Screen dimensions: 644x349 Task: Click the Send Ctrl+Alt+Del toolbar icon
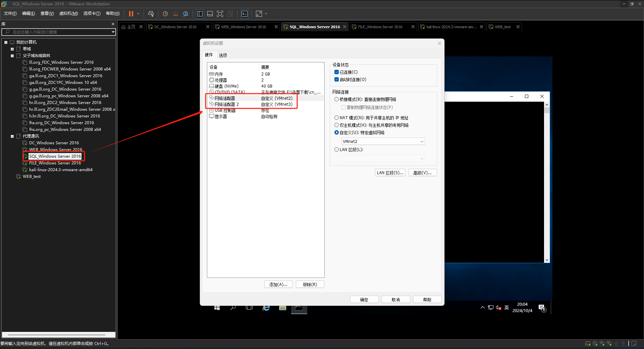coord(151,14)
